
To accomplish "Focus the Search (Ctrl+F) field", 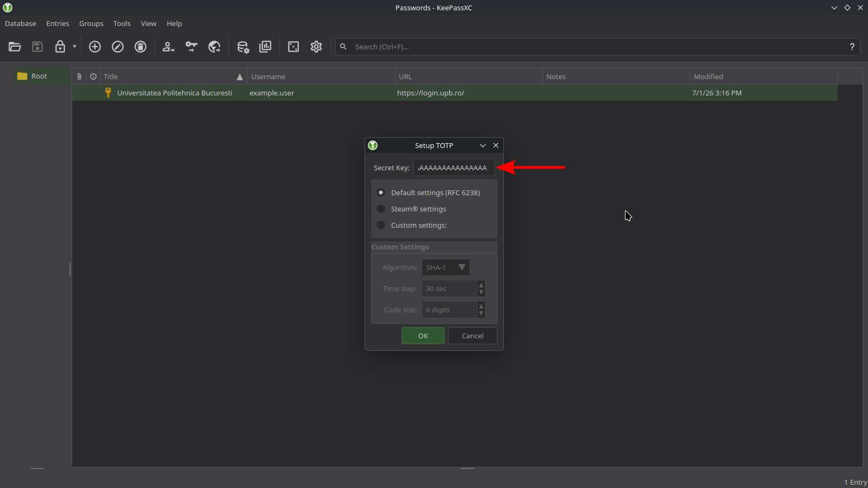I will [x=597, y=47].
